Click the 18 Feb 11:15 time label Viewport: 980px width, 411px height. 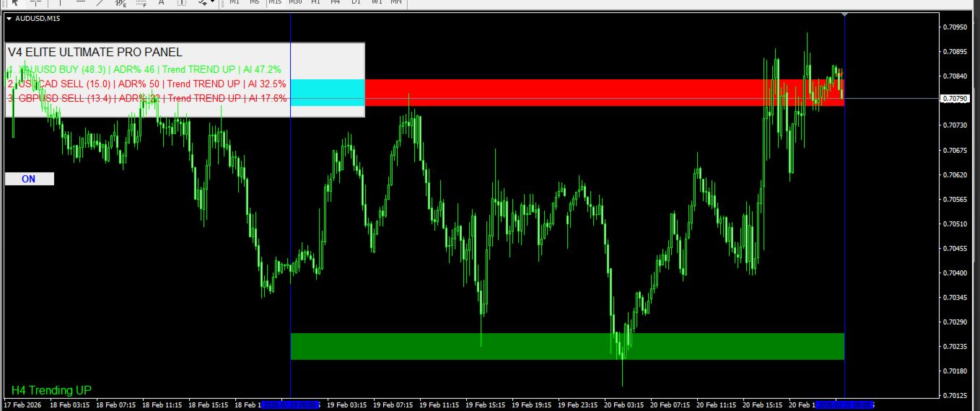click(162, 405)
